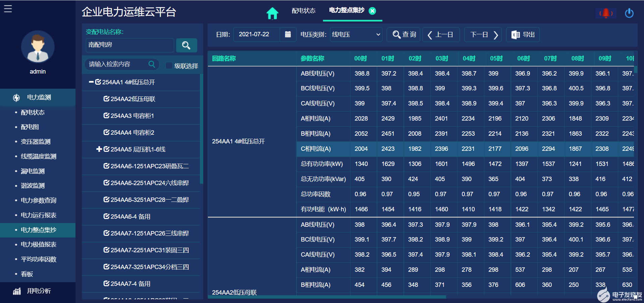Search the substation name with magnifier button
The height and width of the screenshot is (303, 644).
tap(186, 45)
